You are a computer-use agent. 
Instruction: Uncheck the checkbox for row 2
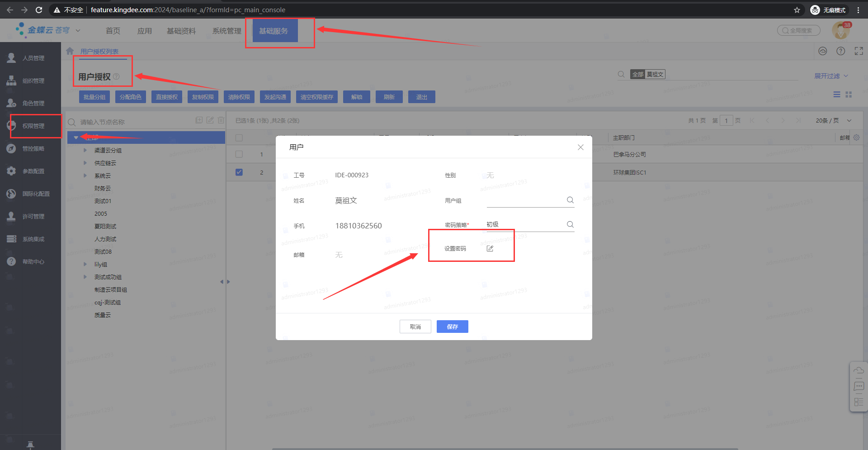[x=239, y=172]
